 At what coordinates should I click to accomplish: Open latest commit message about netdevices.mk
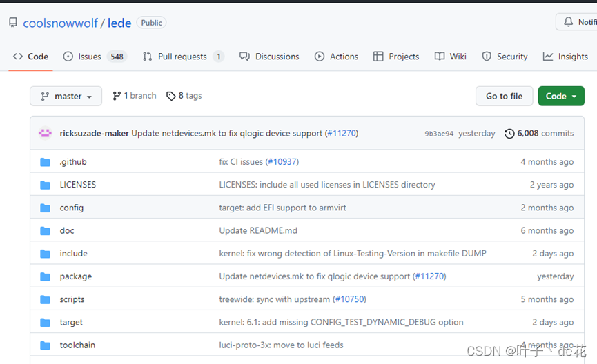[226, 133]
